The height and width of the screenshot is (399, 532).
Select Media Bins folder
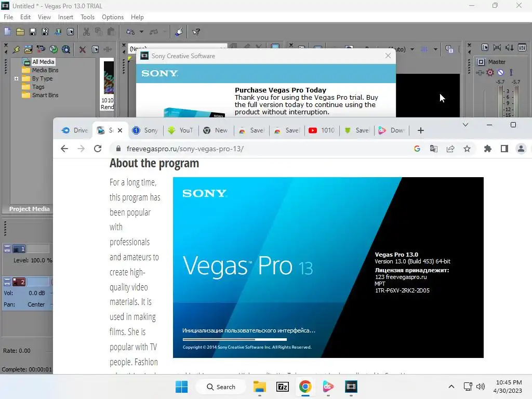[45, 70]
